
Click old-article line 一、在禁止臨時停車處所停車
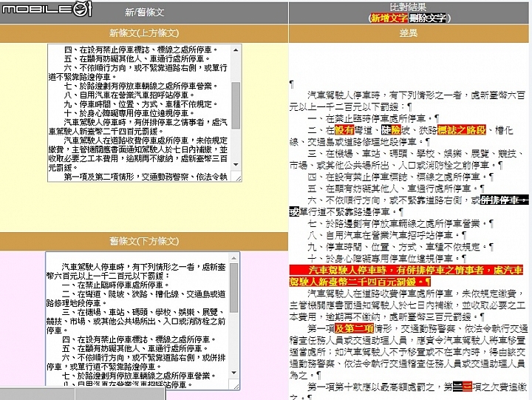click(116, 285)
